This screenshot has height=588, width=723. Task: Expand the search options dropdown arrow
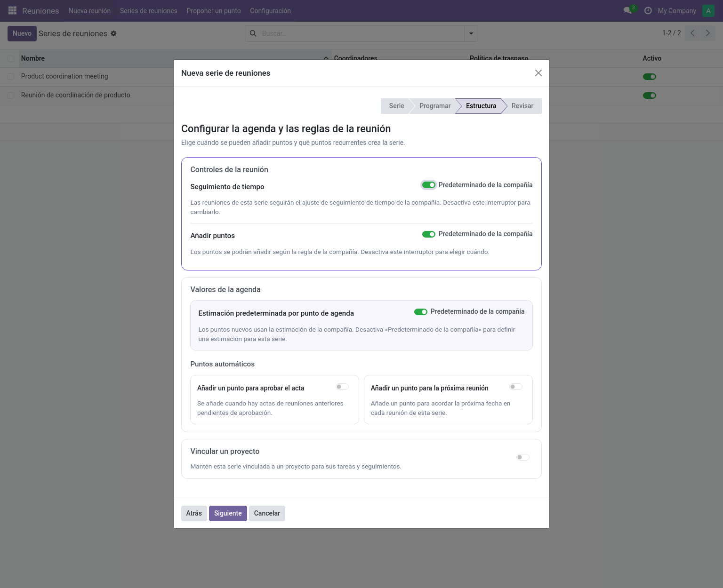[x=471, y=33]
